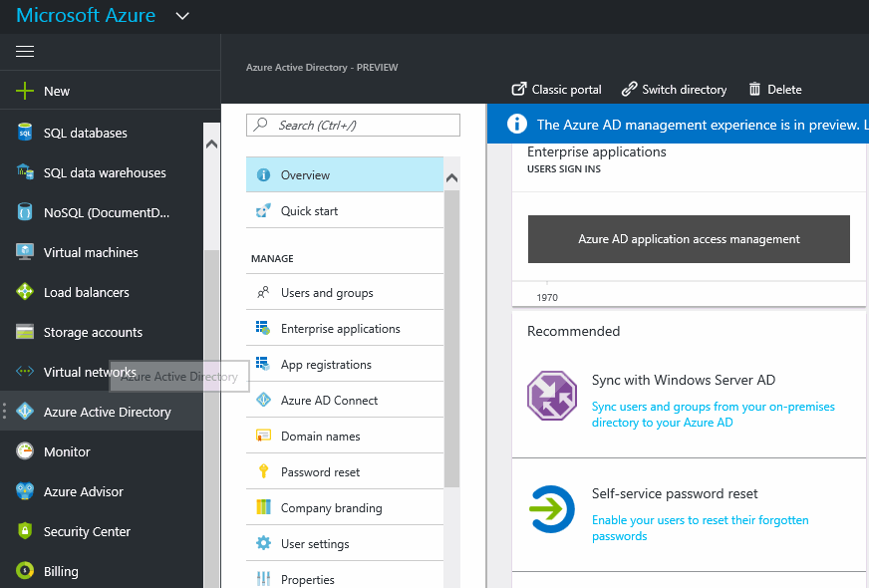The image size is (869, 588).
Task: Click the Password reset key icon
Action: point(264,471)
